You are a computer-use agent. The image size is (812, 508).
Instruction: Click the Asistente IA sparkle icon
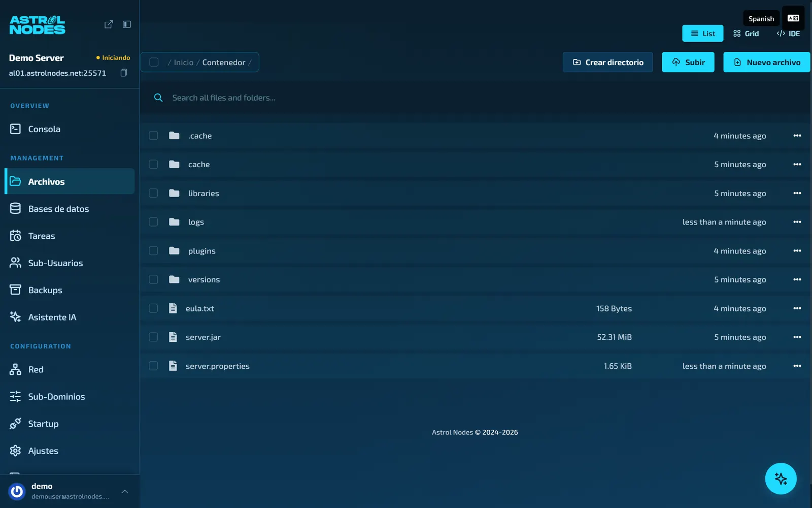pos(15,317)
